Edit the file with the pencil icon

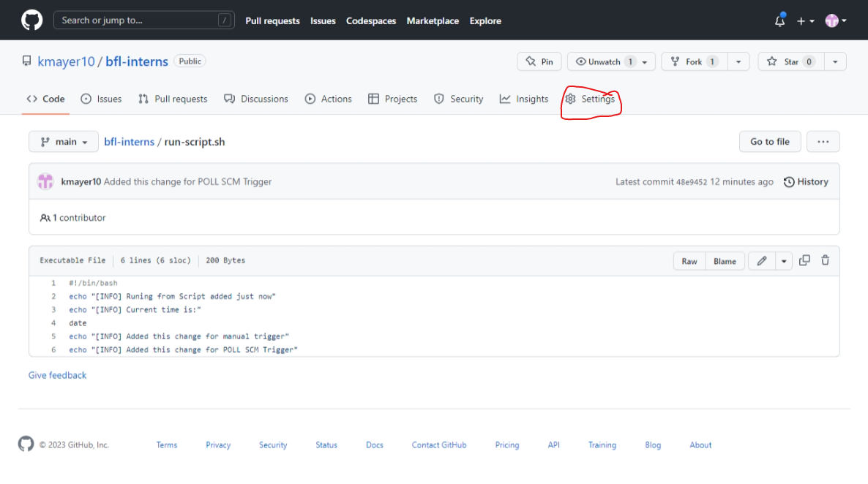click(x=760, y=260)
